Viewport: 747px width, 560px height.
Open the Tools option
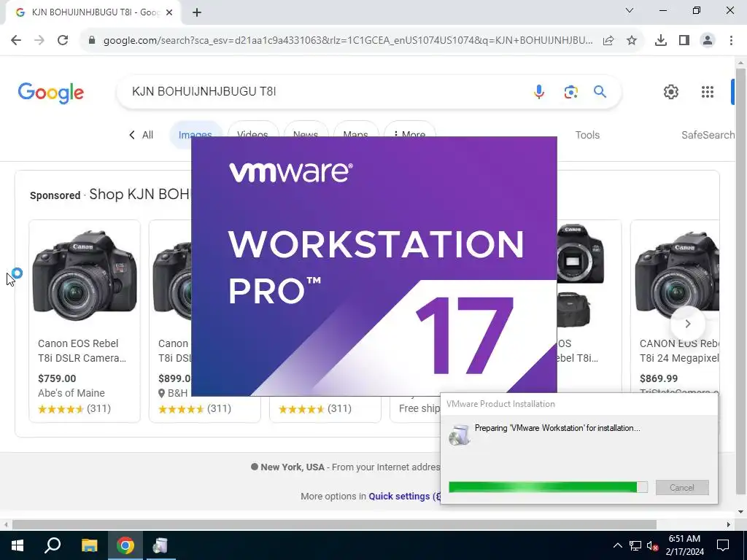click(587, 135)
